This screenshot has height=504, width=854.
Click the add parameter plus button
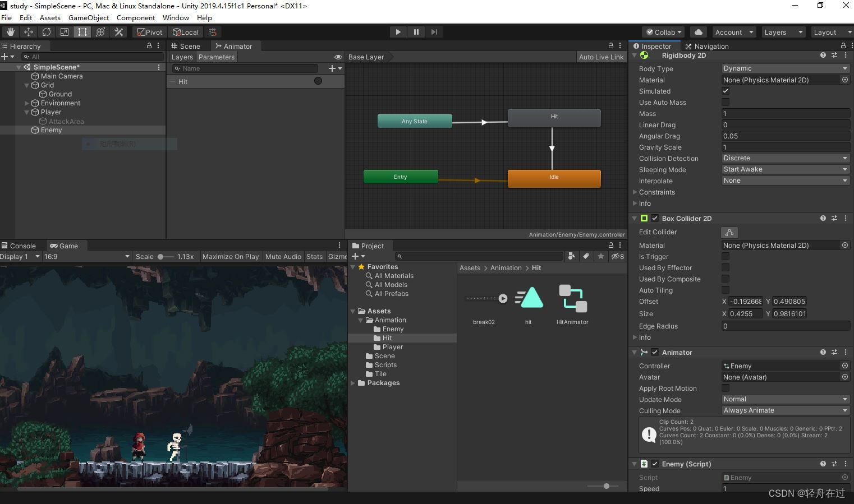click(x=335, y=68)
